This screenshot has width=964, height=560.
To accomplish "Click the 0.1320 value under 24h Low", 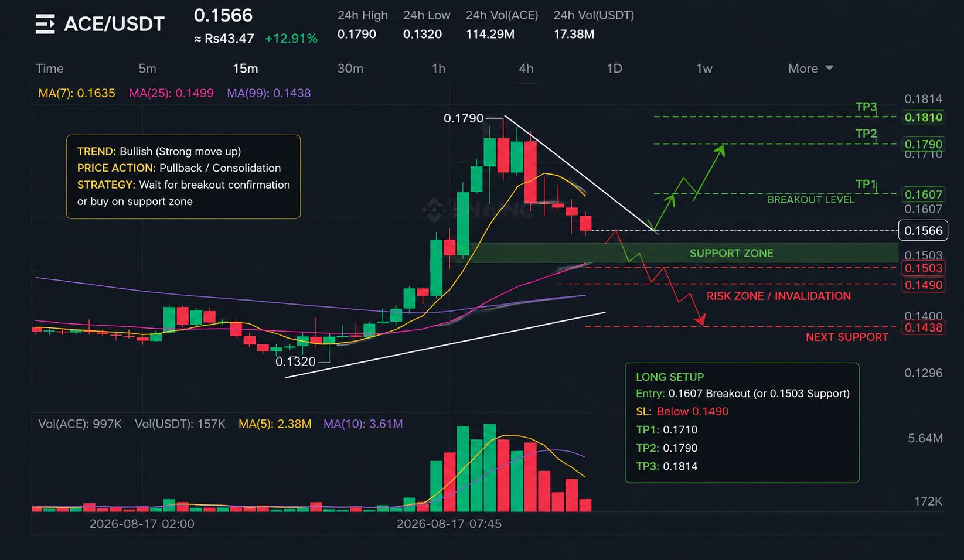I will [423, 34].
